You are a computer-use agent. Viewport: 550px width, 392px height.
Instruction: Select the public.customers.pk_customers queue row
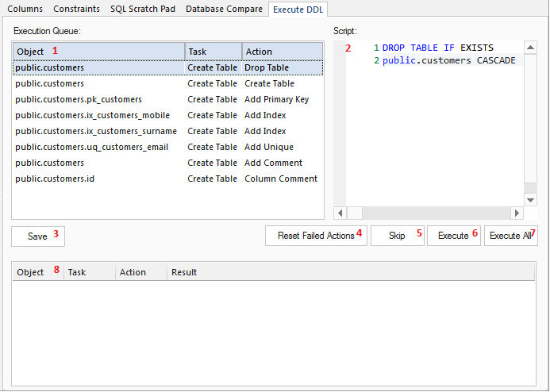79,99
